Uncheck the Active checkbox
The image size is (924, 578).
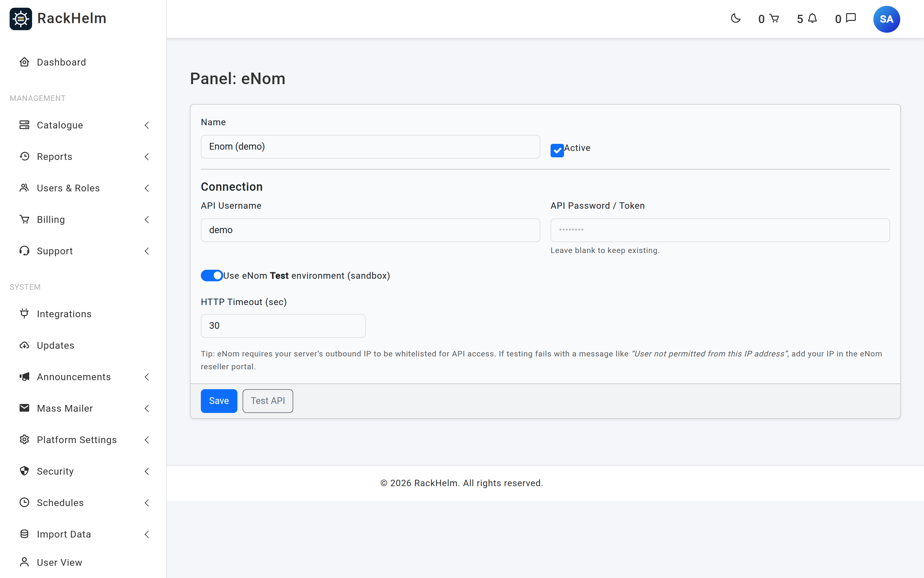point(557,151)
